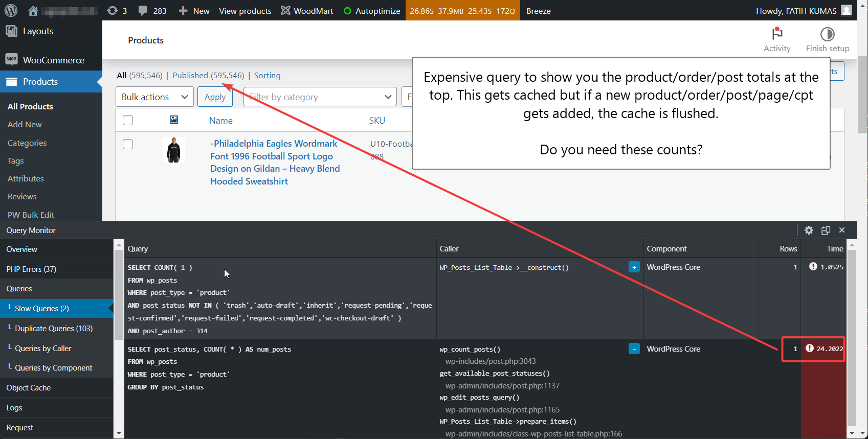Open Philadelphia Eagles Hooded Sweatshirt product link
The image size is (868, 439).
click(275, 163)
